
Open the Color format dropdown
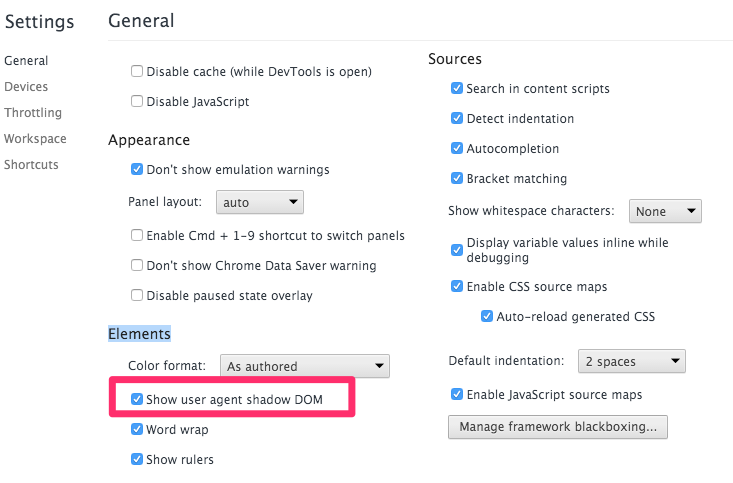point(304,366)
